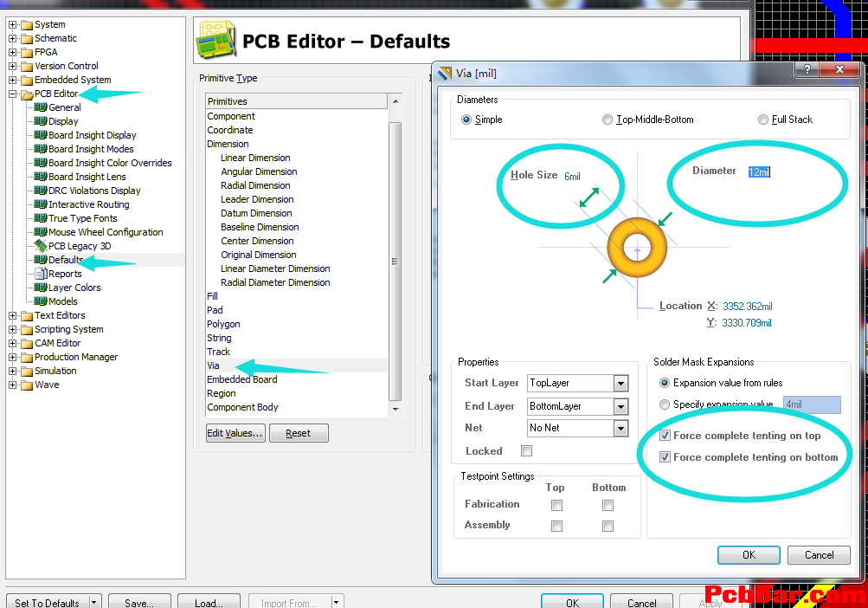Select the Full Stack radio button
Screen dimensions: 868x608
pyautogui.click(x=762, y=120)
